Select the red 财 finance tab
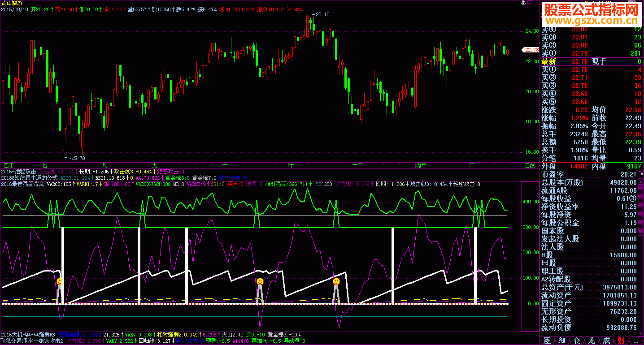Image resolution: width=644 pixels, height=345 pixels. point(621,341)
